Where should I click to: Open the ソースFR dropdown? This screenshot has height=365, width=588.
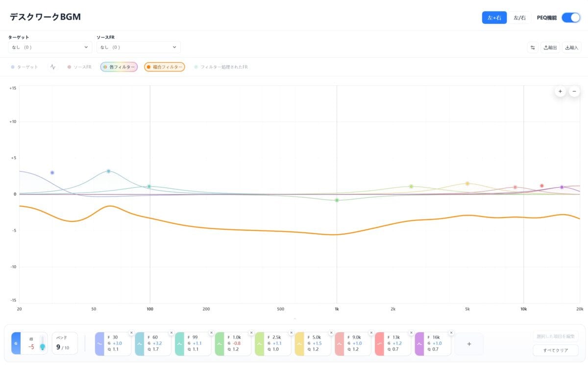[x=138, y=47]
